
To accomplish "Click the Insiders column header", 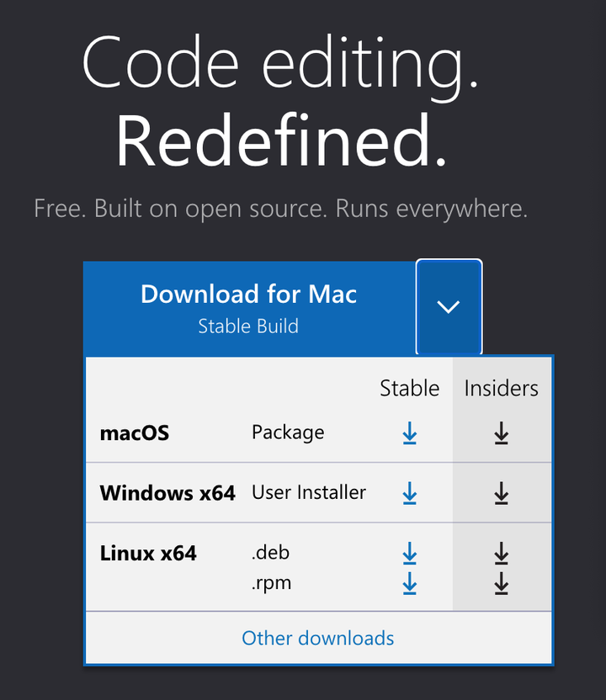I will 502,388.
